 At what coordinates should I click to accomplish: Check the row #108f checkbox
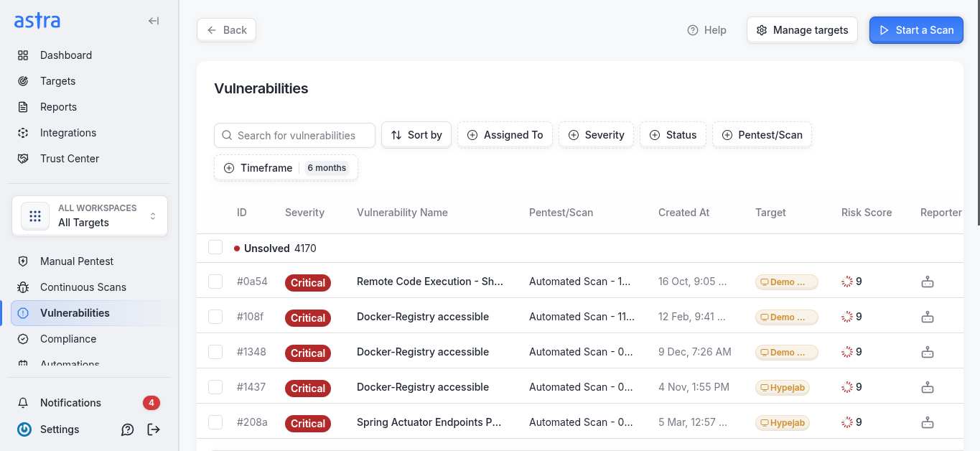point(215,317)
